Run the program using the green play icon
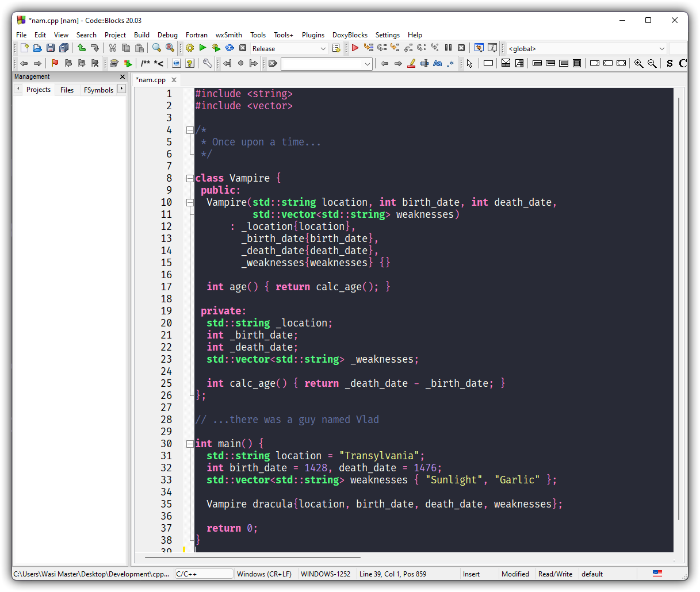The width and height of the screenshot is (700, 592). (x=202, y=48)
